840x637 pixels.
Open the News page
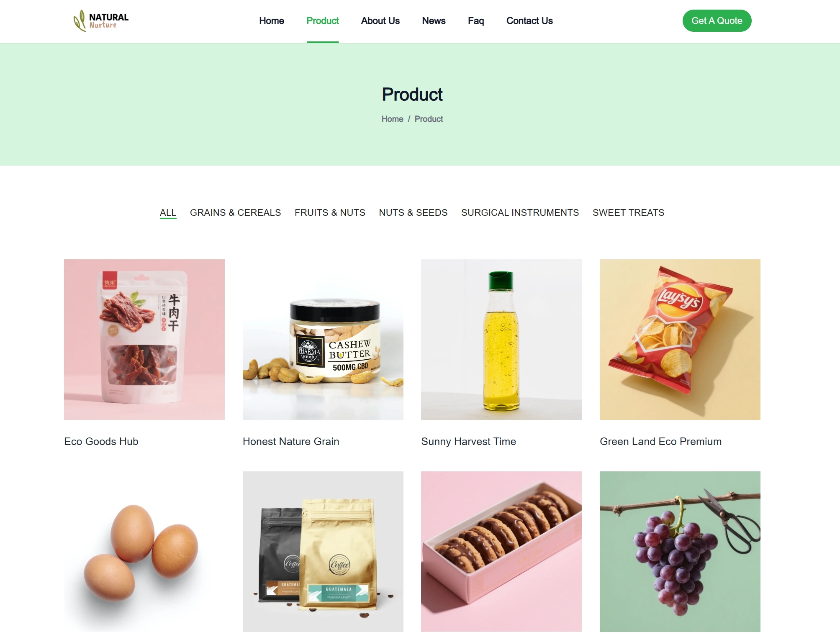(x=434, y=21)
